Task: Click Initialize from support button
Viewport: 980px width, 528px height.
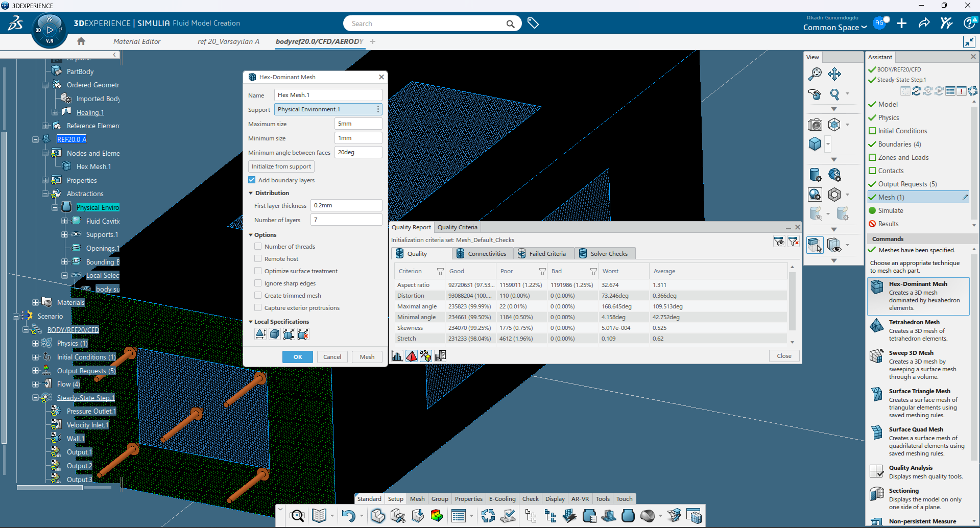Action: coord(281,166)
